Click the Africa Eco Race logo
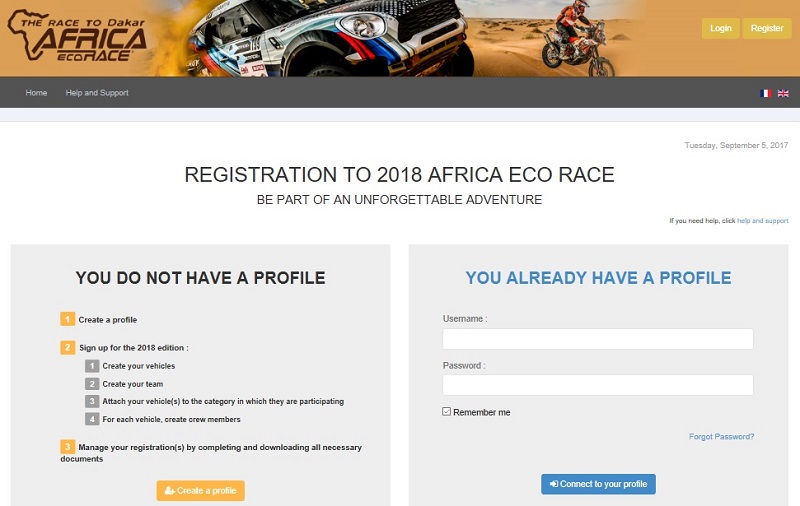 [77, 36]
